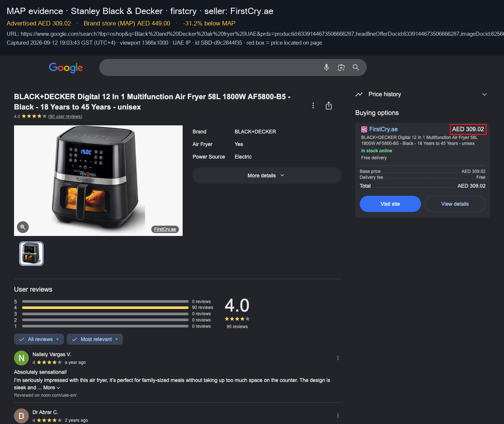Open the product three-dot options menu
Viewport: 504px width, 424px height.
point(313,106)
